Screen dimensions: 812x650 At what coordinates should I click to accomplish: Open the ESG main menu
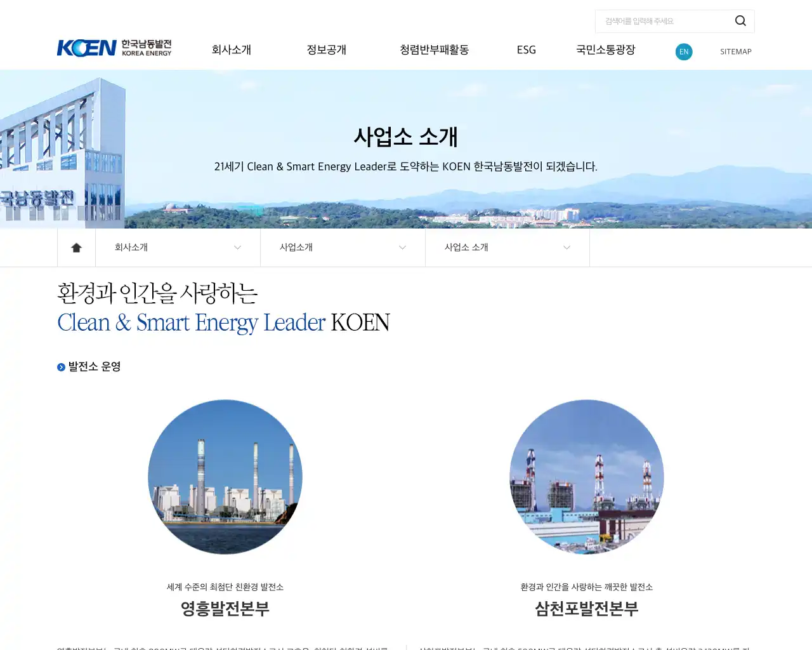click(x=526, y=50)
